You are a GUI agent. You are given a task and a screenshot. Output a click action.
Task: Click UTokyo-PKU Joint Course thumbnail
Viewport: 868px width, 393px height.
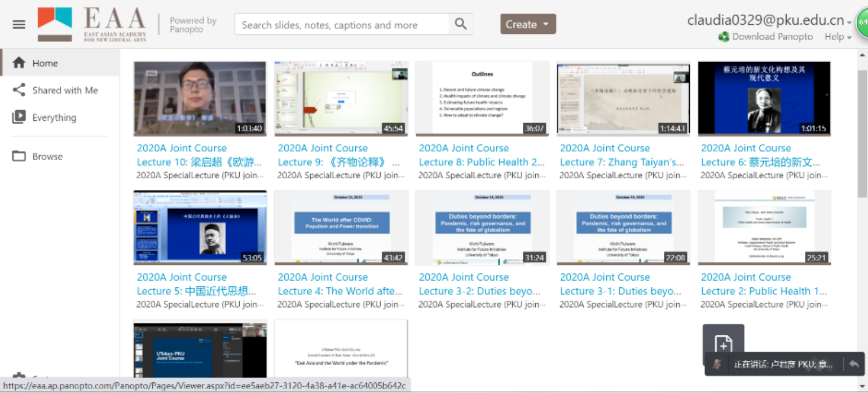pos(200,350)
